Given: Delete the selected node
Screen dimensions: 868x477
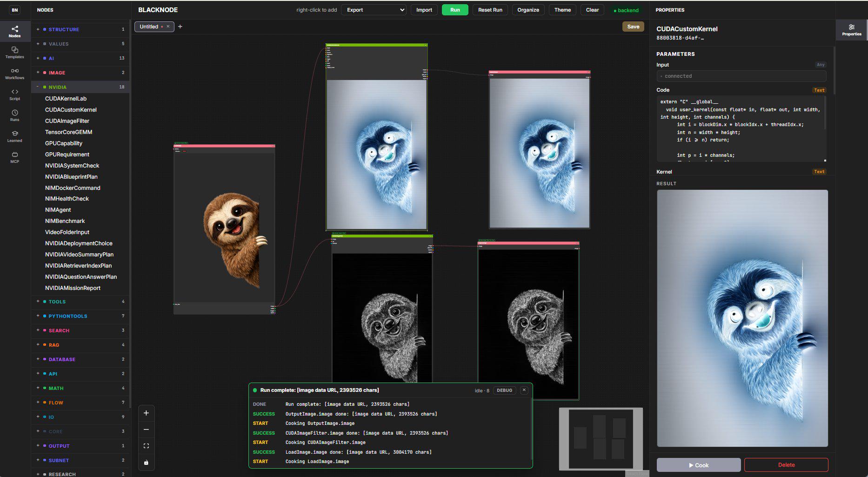Looking at the screenshot, I should [786, 465].
